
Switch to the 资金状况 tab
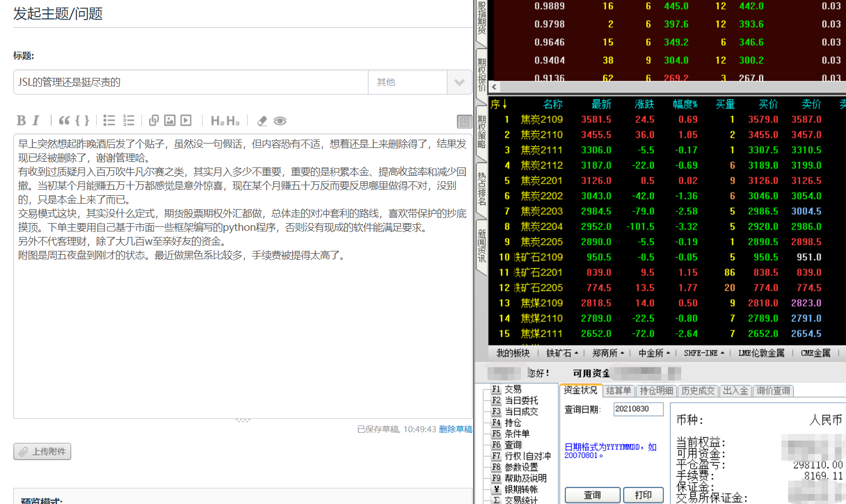pos(581,391)
